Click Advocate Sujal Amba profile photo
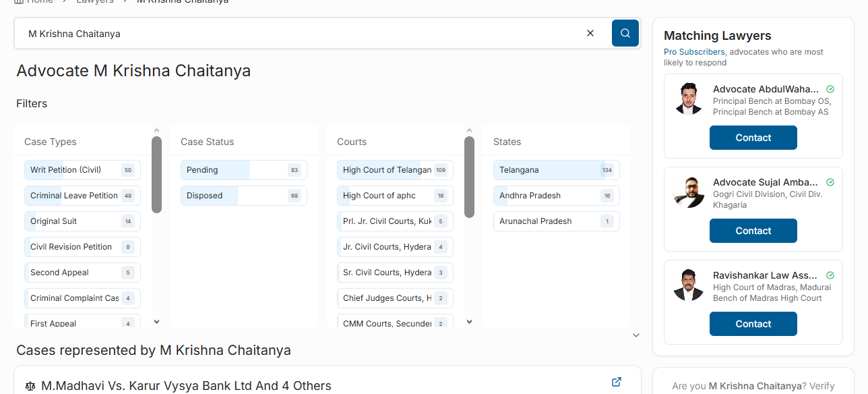This screenshot has width=868, height=394. (x=688, y=192)
